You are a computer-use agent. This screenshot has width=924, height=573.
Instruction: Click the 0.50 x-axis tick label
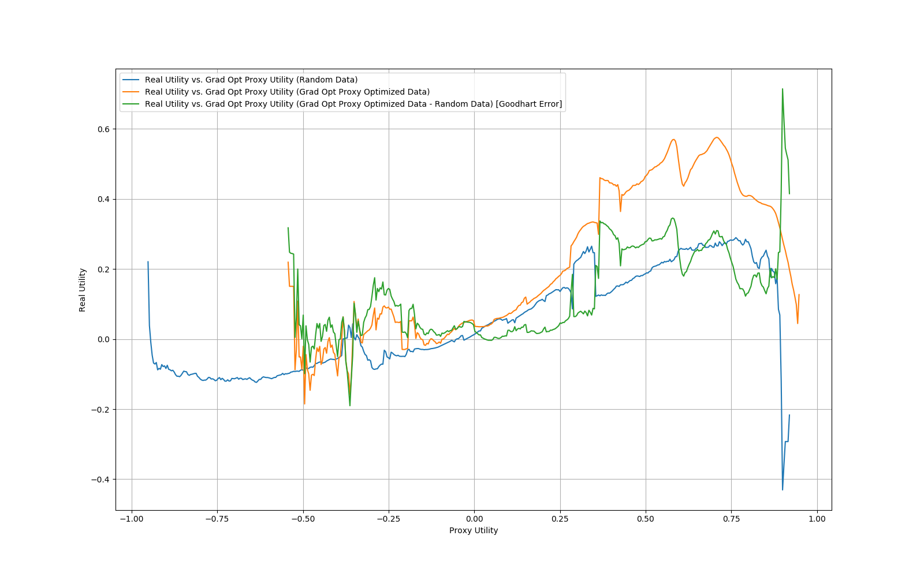(646, 519)
